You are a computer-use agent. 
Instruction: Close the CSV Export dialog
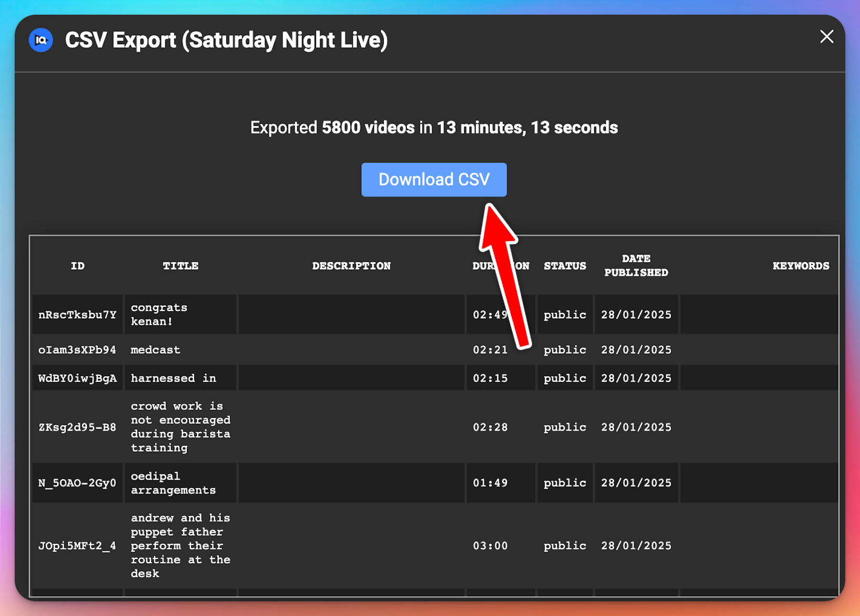826,36
